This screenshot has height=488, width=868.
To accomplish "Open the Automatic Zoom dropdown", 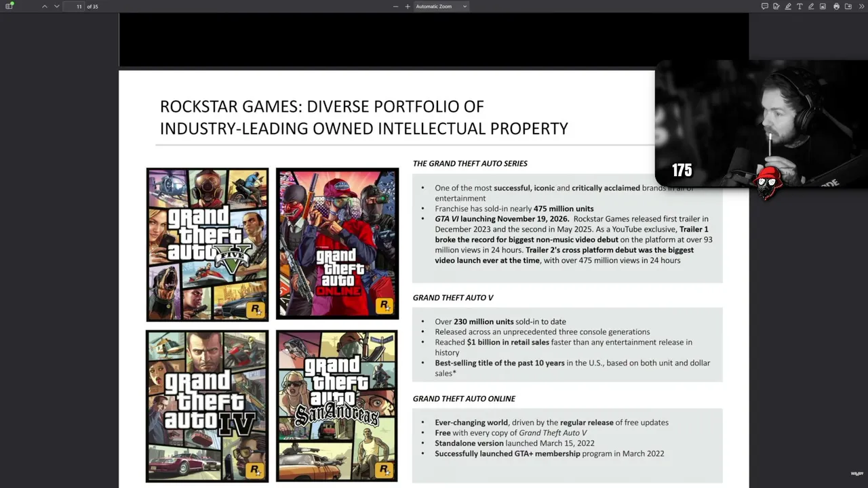I will click(x=441, y=6).
